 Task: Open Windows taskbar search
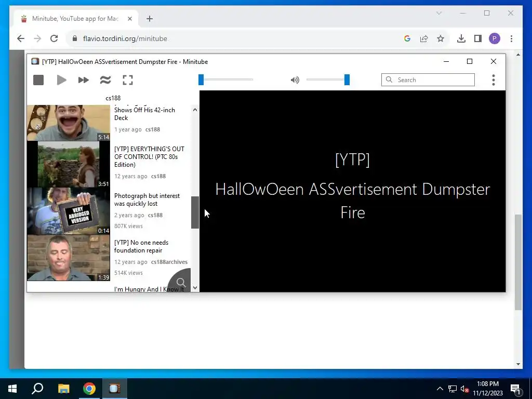pyautogui.click(x=37, y=389)
